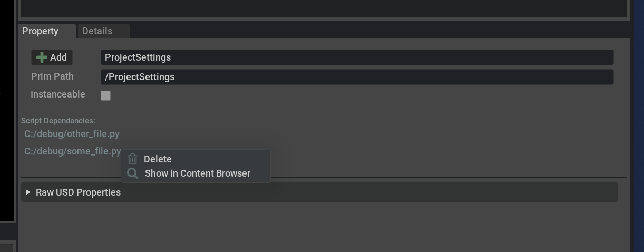
Task: Click the trash can icon beside Delete
Action: [x=133, y=159]
